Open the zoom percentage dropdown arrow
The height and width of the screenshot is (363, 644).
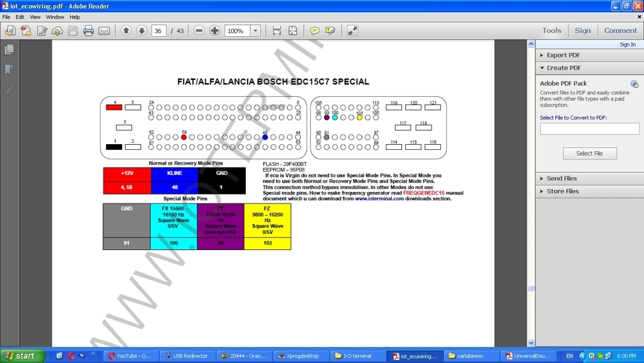coord(255,31)
